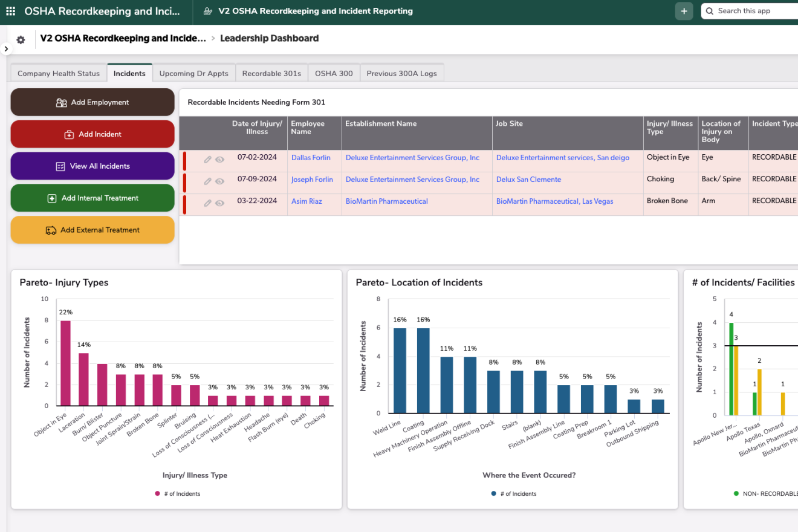Open the app launcher grid icon

10,11
